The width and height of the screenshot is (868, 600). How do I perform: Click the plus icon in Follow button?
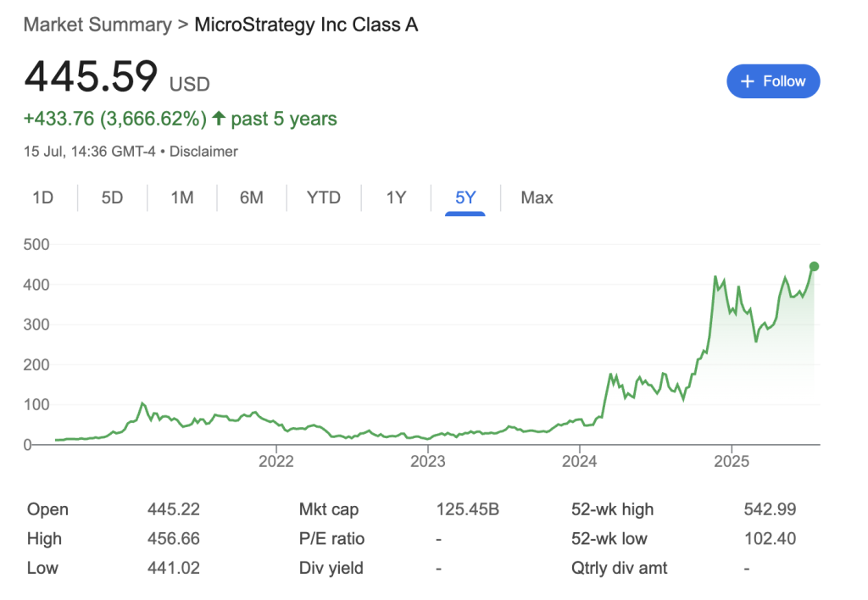748,81
